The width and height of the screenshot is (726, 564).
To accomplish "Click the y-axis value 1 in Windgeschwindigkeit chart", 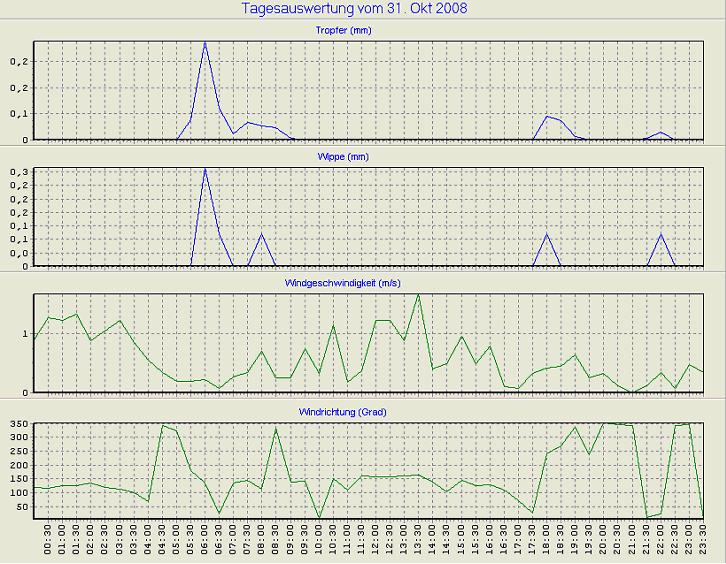I will pyautogui.click(x=26, y=334).
